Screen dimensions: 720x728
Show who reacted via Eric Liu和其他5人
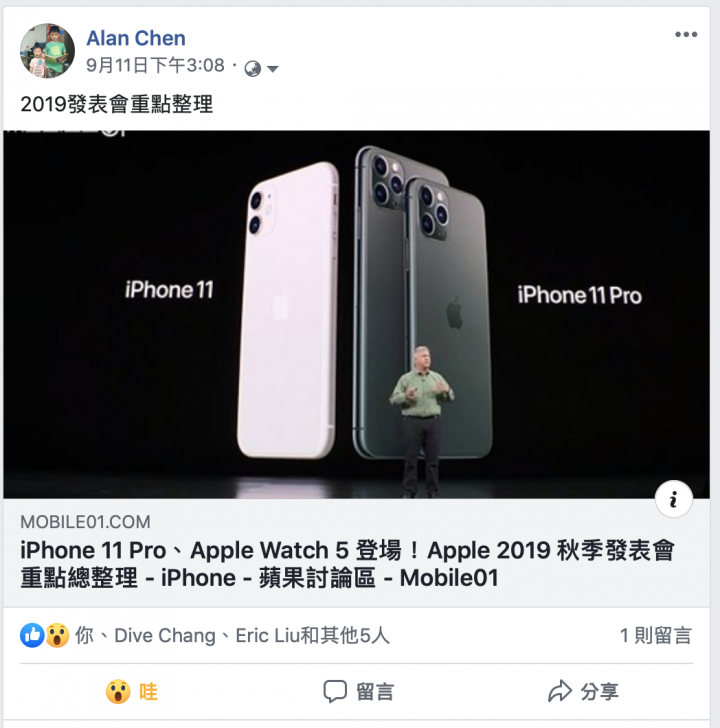pyautogui.click(x=312, y=636)
